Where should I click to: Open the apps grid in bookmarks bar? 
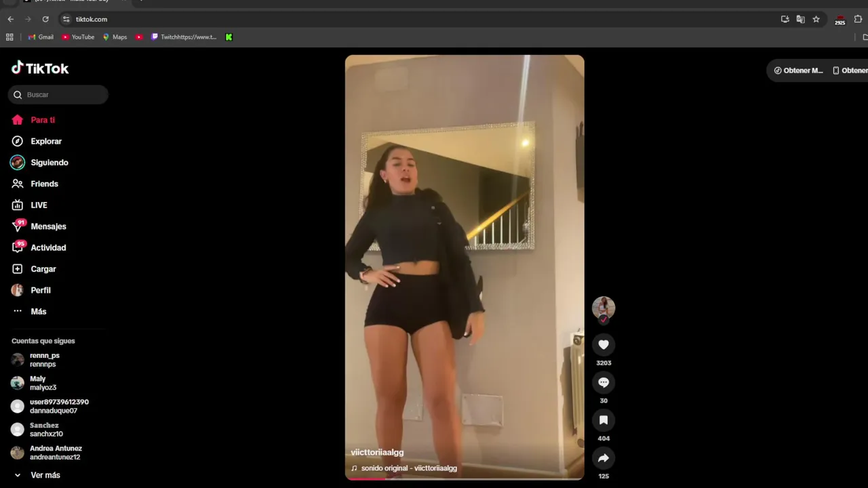(x=9, y=37)
